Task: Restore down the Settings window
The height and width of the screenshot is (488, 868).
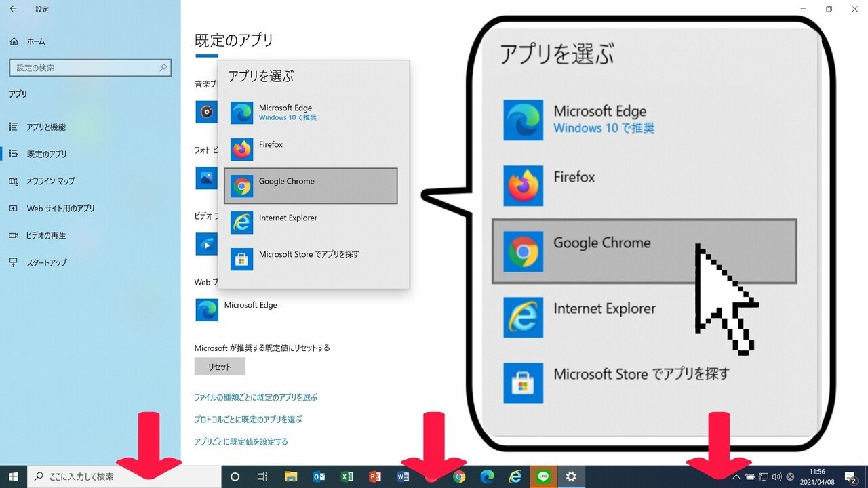Action: click(x=829, y=9)
